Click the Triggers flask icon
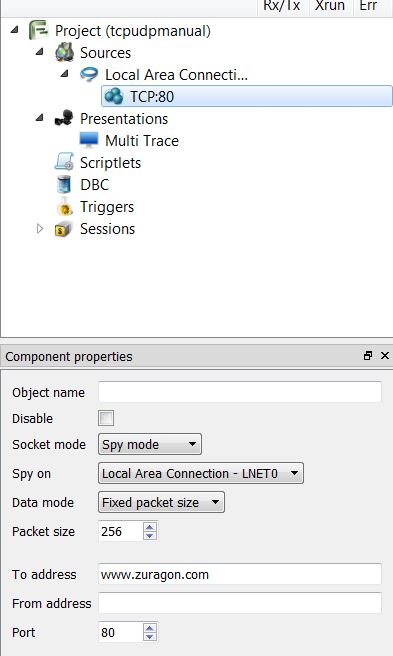The height and width of the screenshot is (656, 393). click(64, 207)
